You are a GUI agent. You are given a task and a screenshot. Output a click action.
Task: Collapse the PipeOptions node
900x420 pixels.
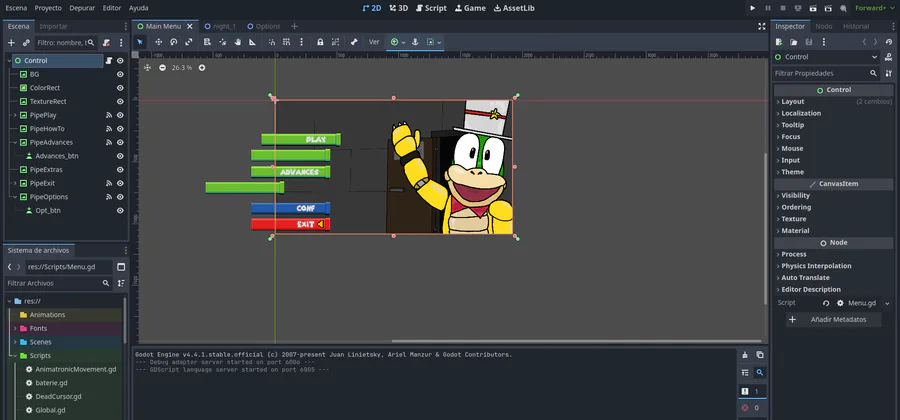pos(15,197)
